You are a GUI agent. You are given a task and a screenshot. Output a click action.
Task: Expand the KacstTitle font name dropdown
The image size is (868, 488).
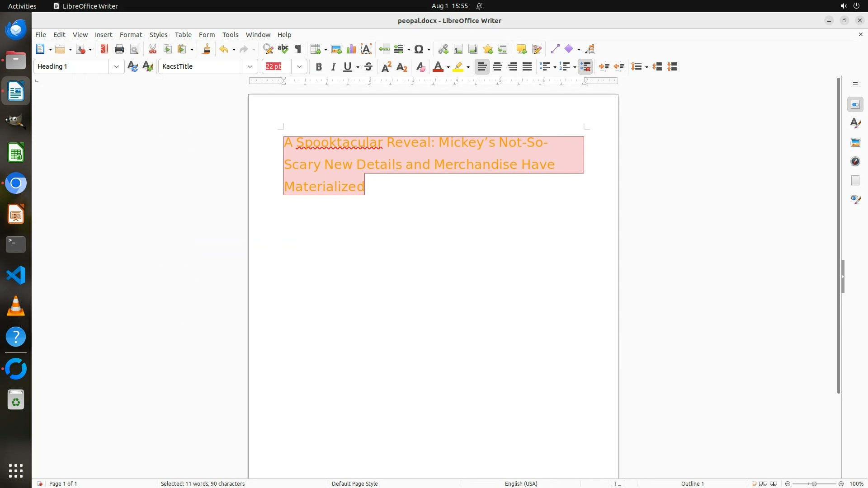pyautogui.click(x=250, y=66)
